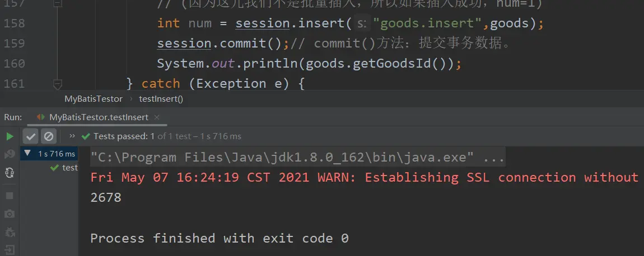Image resolution: width=644 pixels, height=256 pixels.
Task: Toggle the show passed tests checkmark button
Action: coord(30,136)
